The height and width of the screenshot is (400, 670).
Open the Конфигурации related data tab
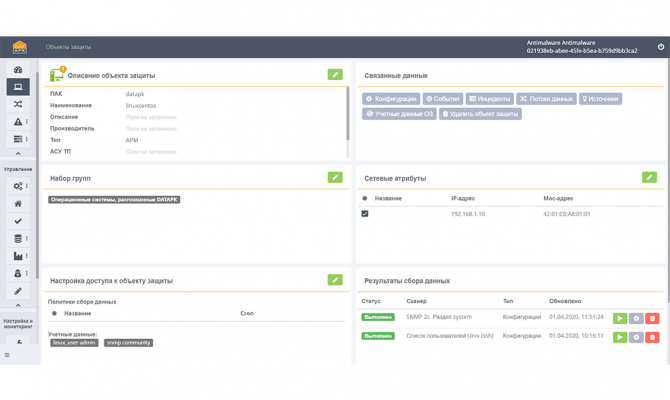391,99
